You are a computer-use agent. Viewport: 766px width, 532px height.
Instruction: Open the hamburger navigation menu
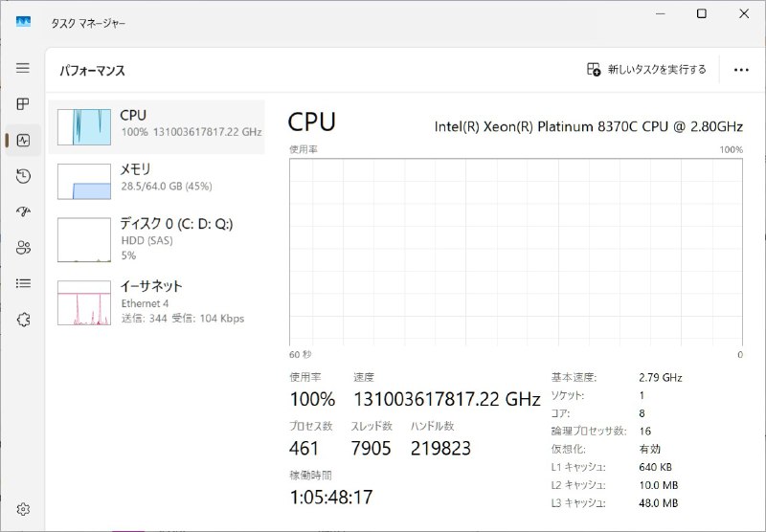pos(22,68)
